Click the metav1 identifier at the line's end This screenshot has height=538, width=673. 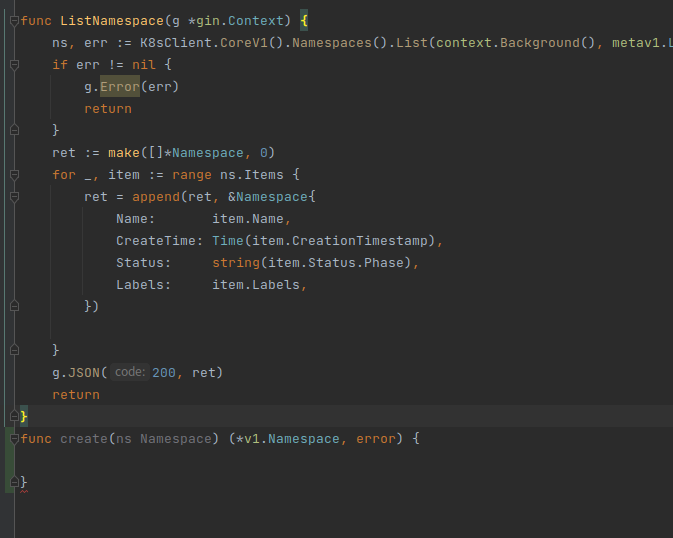tap(636, 43)
